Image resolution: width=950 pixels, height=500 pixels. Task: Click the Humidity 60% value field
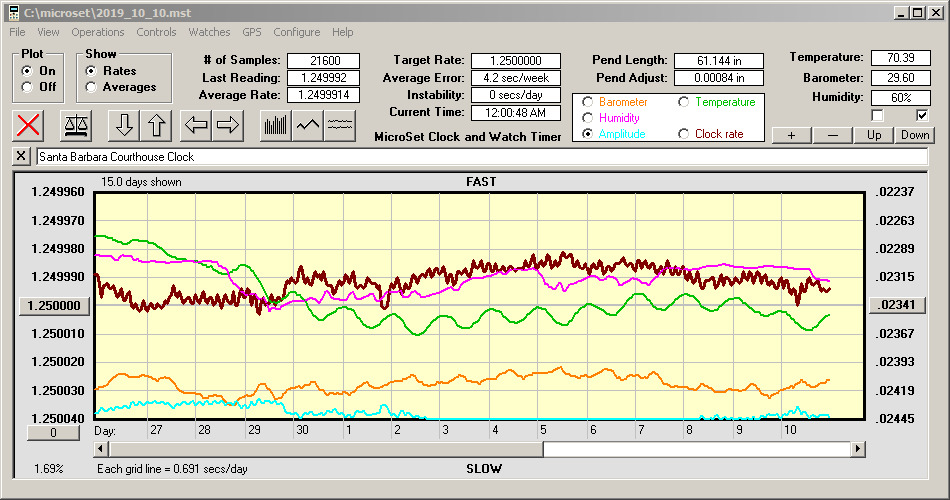(900, 97)
